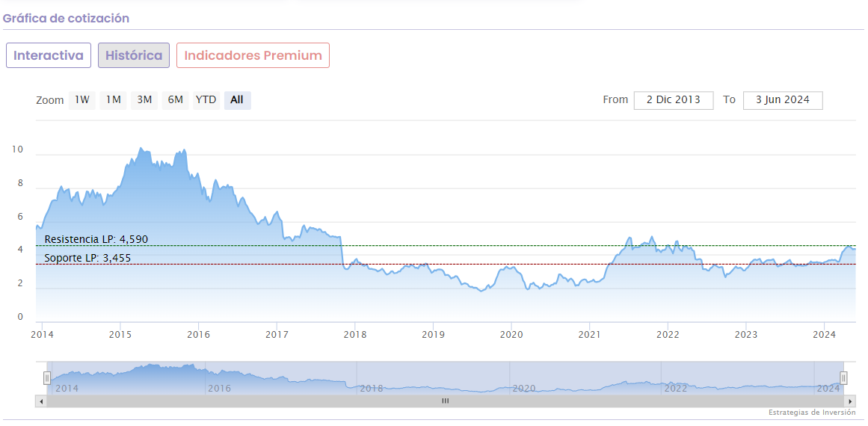Switch to the Interactiva chart tab
The height and width of the screenshot is (426, 868).
coord(49,55)
